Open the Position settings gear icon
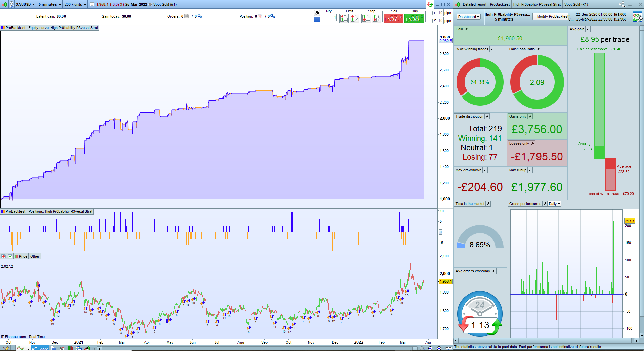 (x=273, y=16)
